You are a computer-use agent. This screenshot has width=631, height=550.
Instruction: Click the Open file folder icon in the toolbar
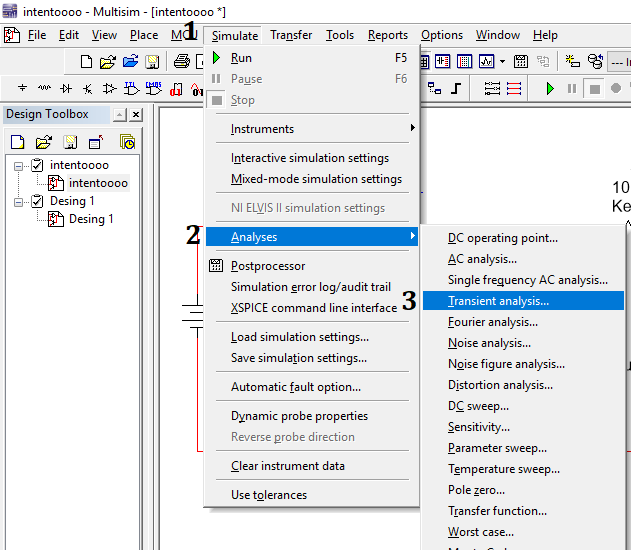coord(108,62)
